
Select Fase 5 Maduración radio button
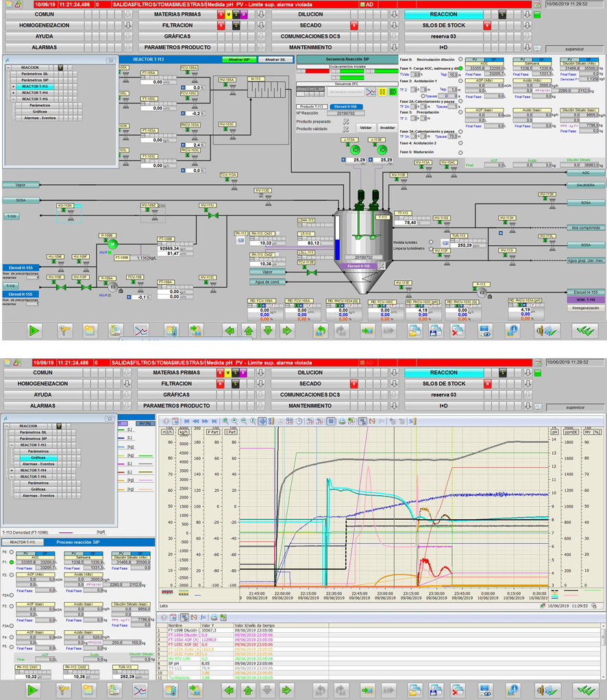click(x=460, y=152)
